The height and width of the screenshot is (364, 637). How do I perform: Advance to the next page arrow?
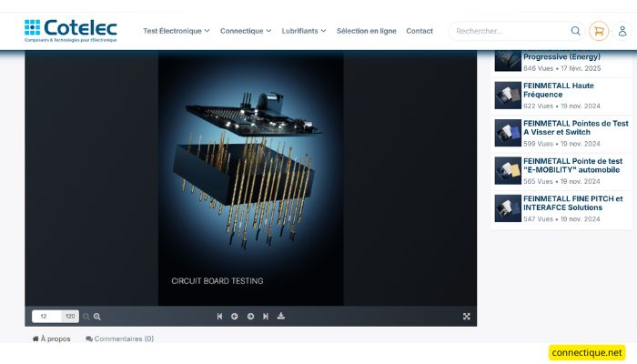click(250, 317)
